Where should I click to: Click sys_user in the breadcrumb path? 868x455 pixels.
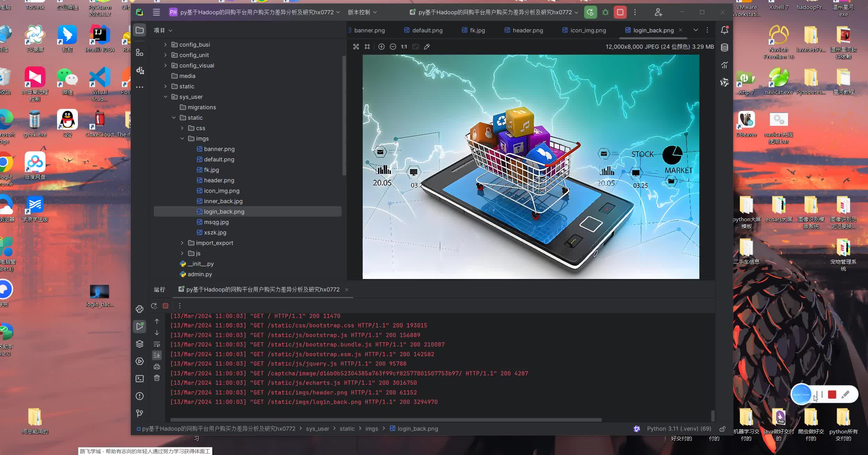point(317,429)
